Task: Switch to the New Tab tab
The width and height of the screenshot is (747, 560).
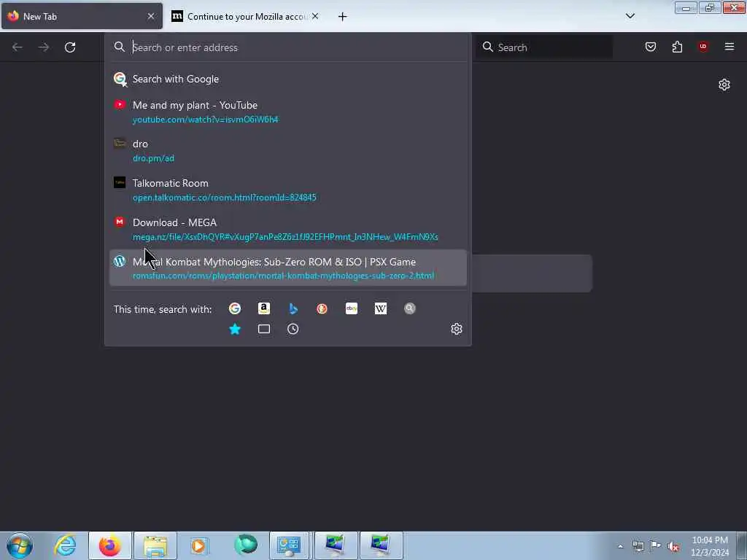Action: tap(82, 16)
